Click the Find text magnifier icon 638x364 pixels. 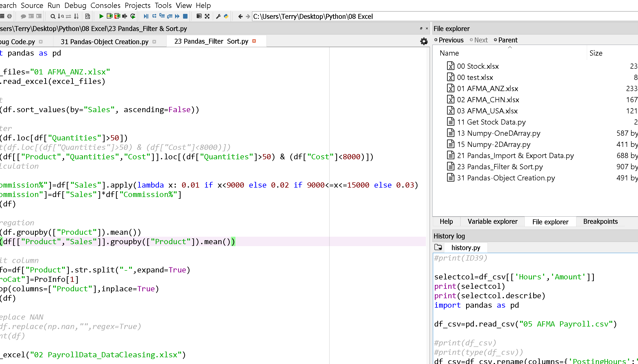point(53,16)
